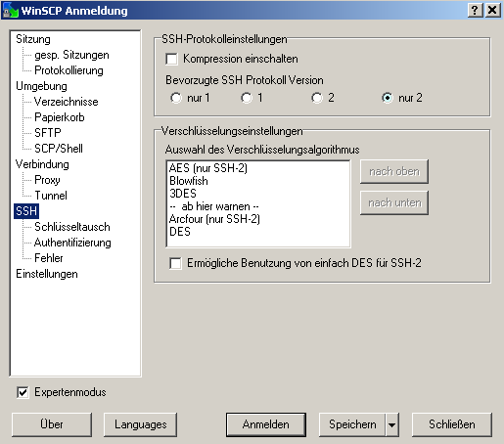Open SCP/Shell tree item
The width and height of the screenshot is (504, 444).
coord(59,149)
